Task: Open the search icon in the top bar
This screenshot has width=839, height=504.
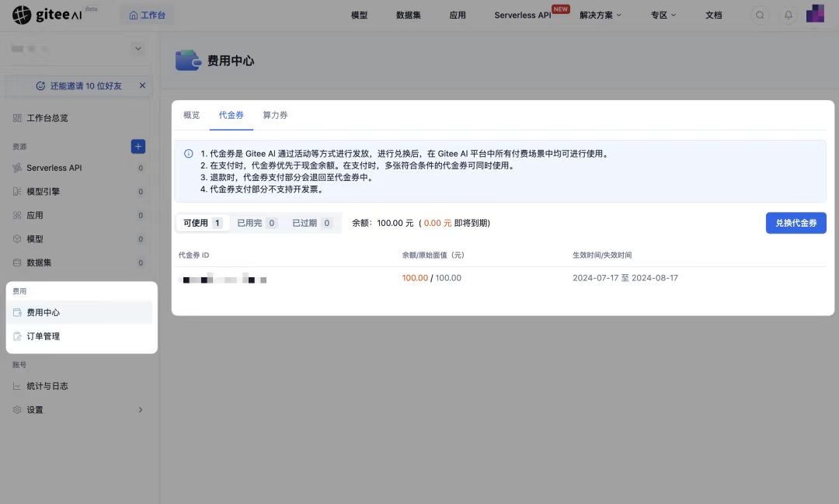Action: coord(760,14)
